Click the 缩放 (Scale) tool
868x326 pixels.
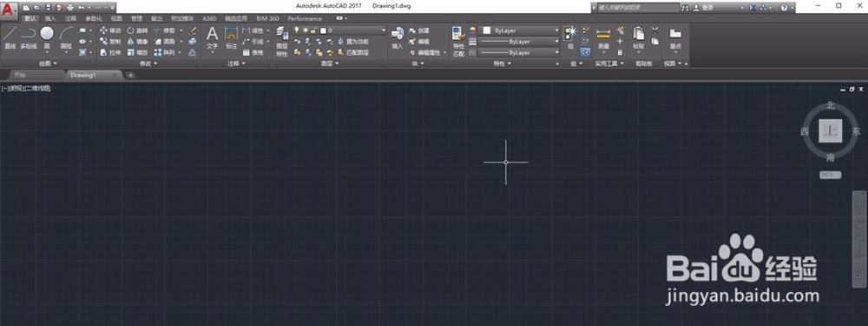click(137, 53)
